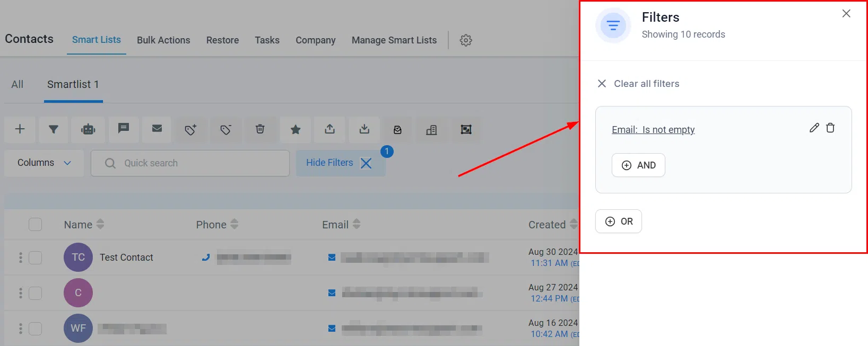Click the TC contact avatar
868x346 pixels.
(x=78, y=258)
